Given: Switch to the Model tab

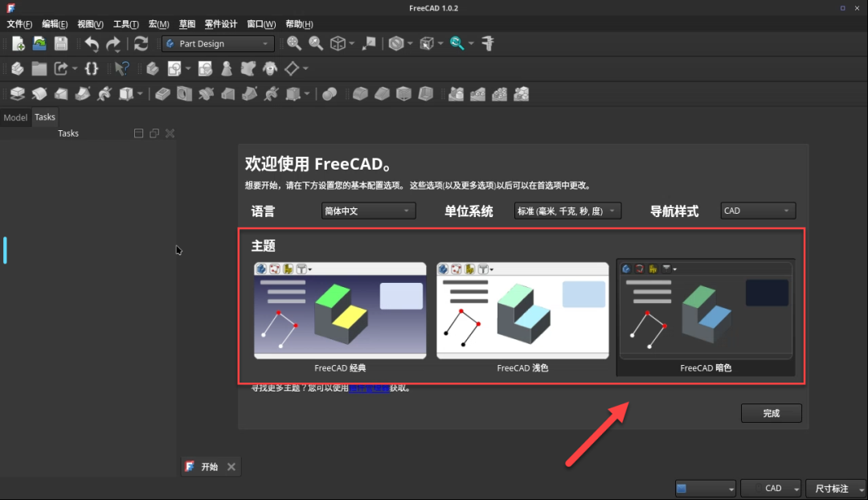Looking at the screenshot, I should (14, 117).
